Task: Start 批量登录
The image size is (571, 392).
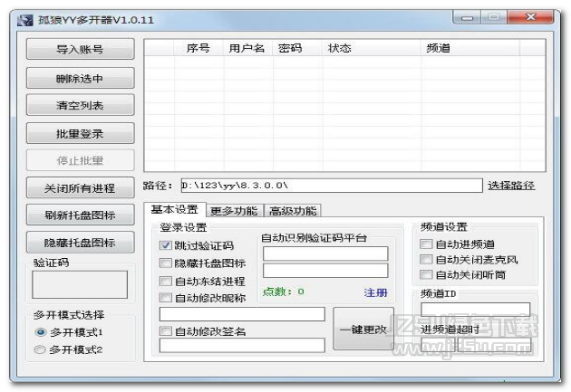Action: (x=80, y=134)
